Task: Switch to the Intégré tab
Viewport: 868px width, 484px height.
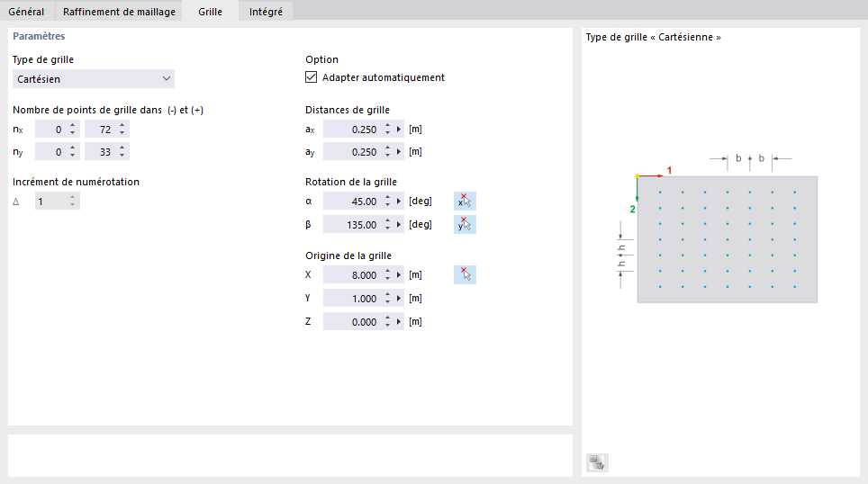Action: coord(267,12)
